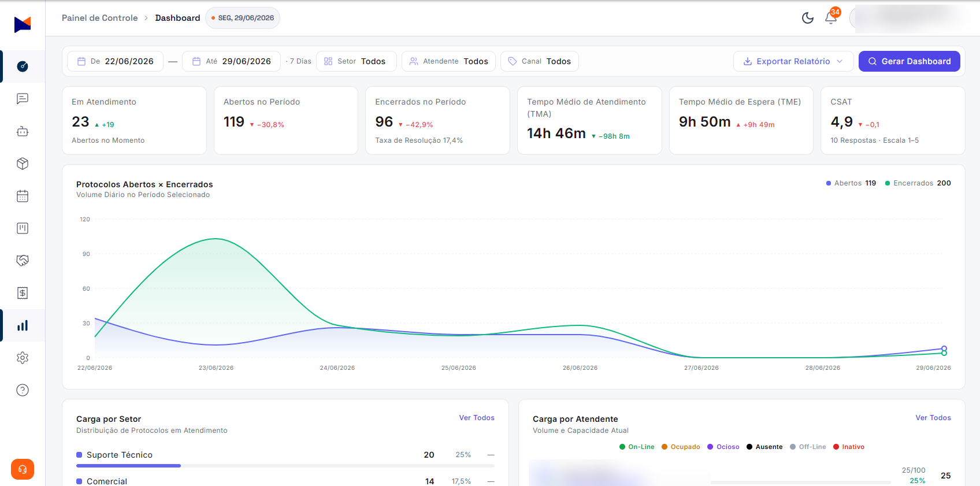Click the Tempo Médio de Espera value 9h 50m
The width and height of the screenshot is (980, 486).
pyautogui.click(x=705, y=122)
